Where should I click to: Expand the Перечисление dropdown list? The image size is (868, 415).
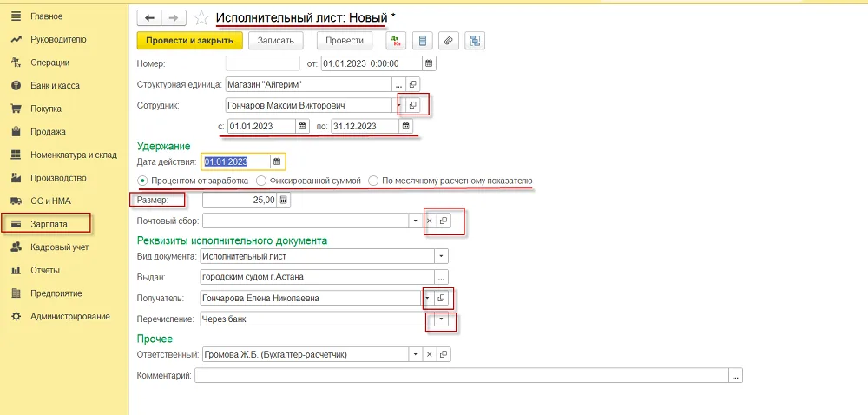pyautogui.click(x=441, y=319)
